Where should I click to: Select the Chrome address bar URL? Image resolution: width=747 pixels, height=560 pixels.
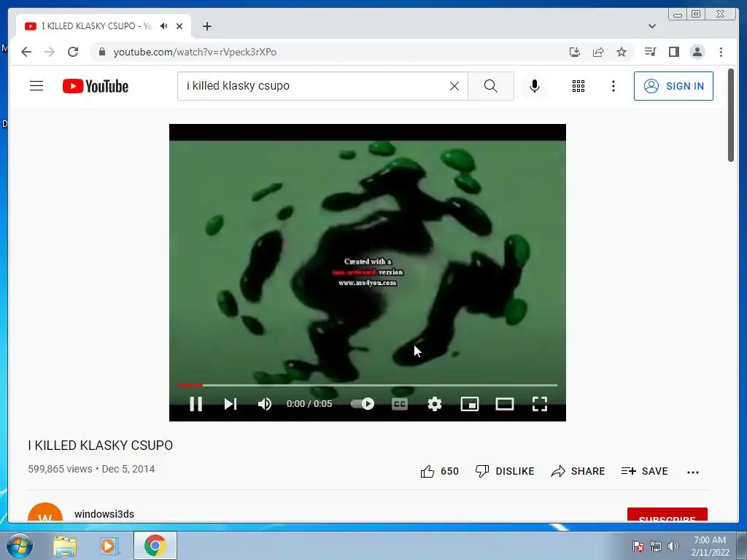pyautogui.click(x=195, y=52)
